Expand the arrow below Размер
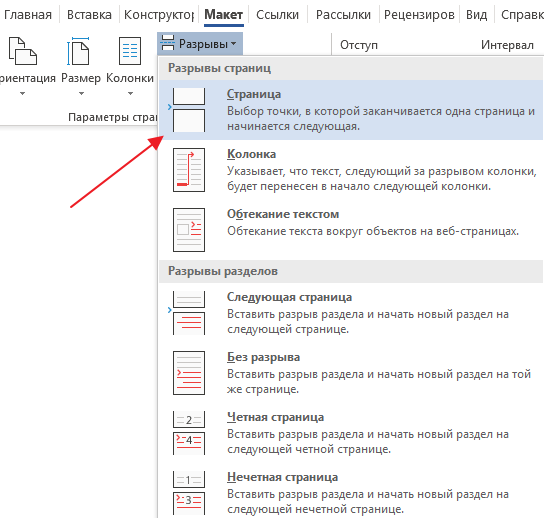The image size is (544, 518). (x=81, y=93)
